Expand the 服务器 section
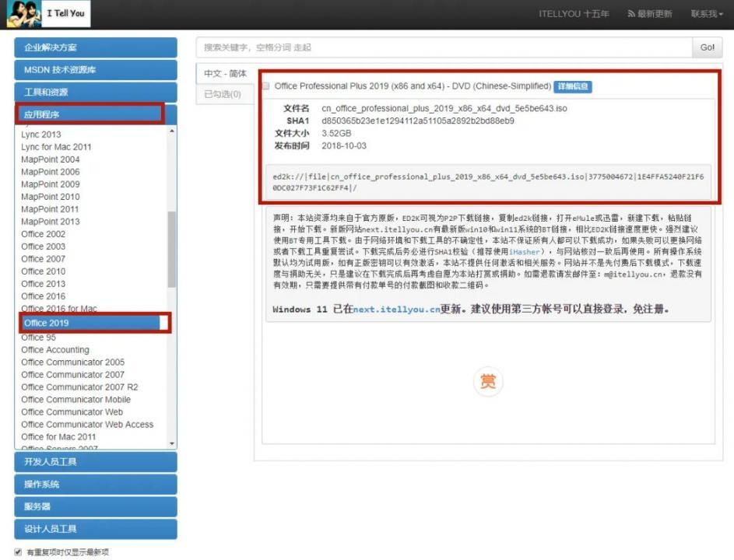Viewport: 734px width, 560px height. (x=96, y=506)
